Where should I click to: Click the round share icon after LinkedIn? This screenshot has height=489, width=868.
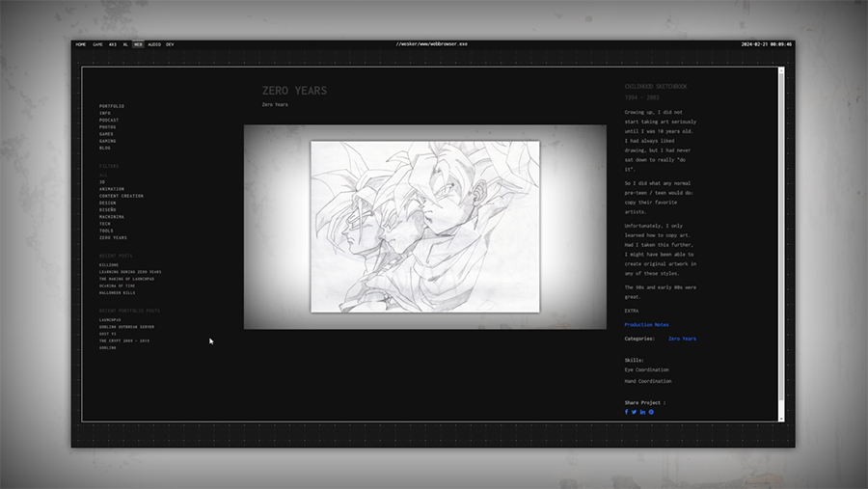point(651,412)
